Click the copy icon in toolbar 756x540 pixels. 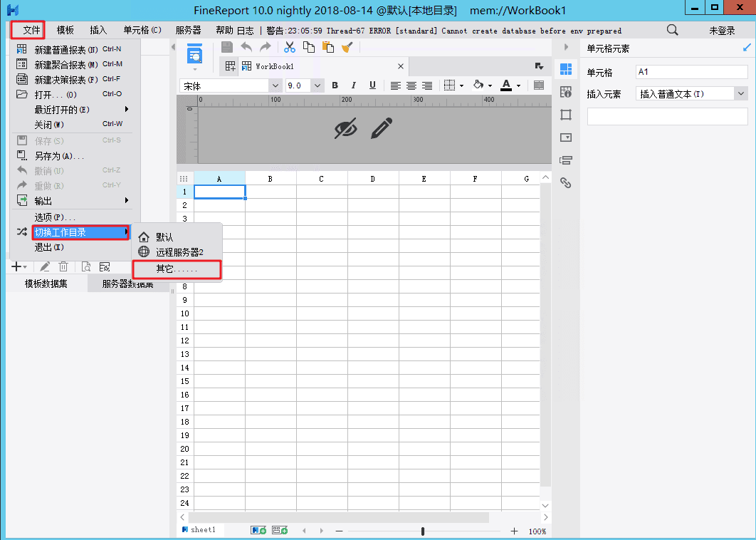tap(308, 47)
